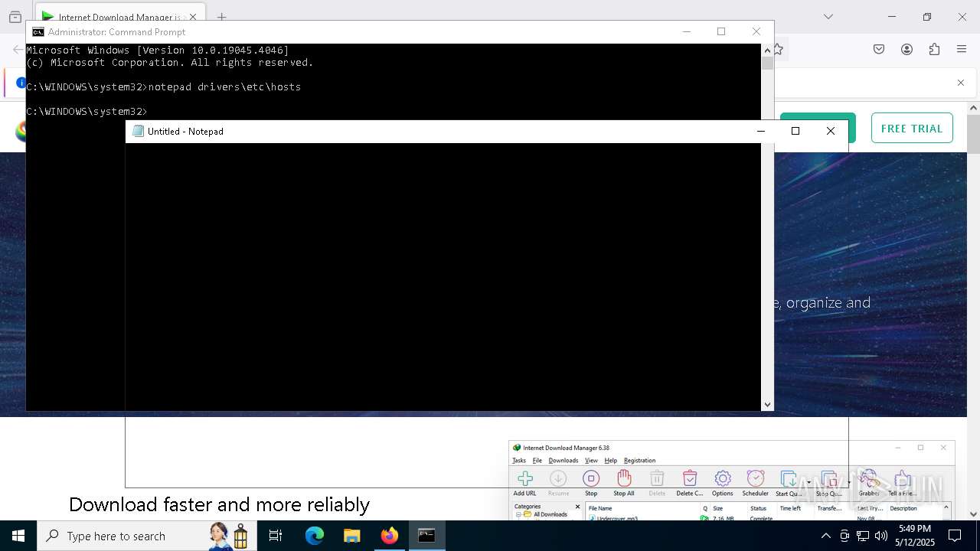Click the Command Prompt scrollbar thumb

[x=767, y=64]
